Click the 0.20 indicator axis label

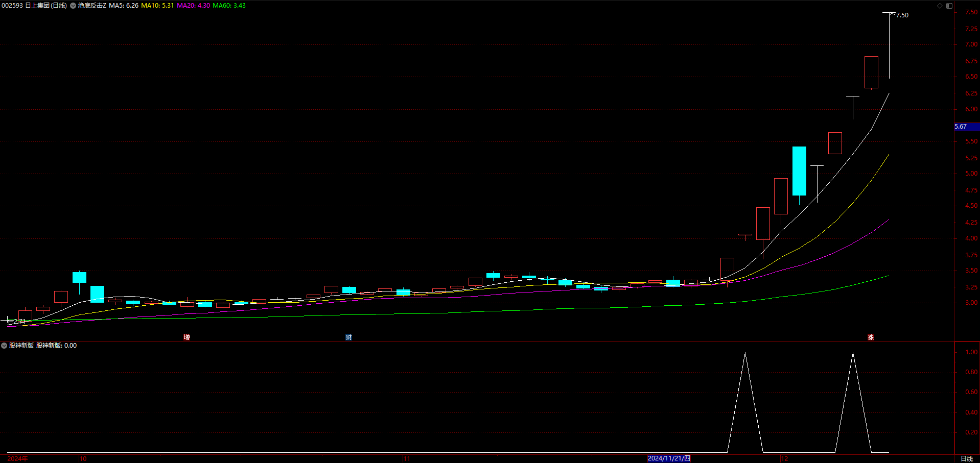click(x=971, y=432)
